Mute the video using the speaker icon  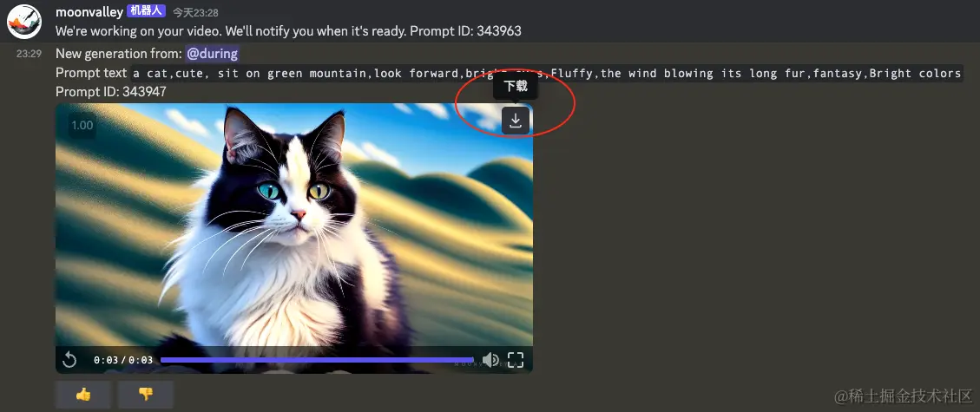(490, 360)
